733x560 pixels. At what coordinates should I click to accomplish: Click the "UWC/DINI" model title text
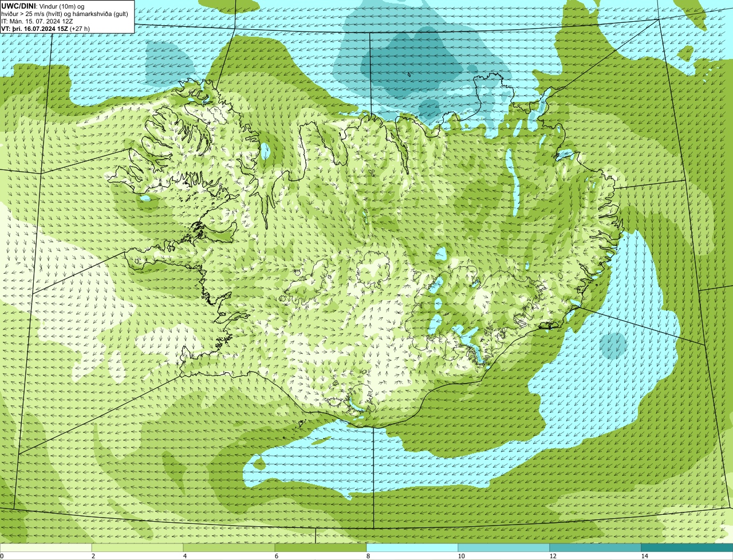[18, 6]
